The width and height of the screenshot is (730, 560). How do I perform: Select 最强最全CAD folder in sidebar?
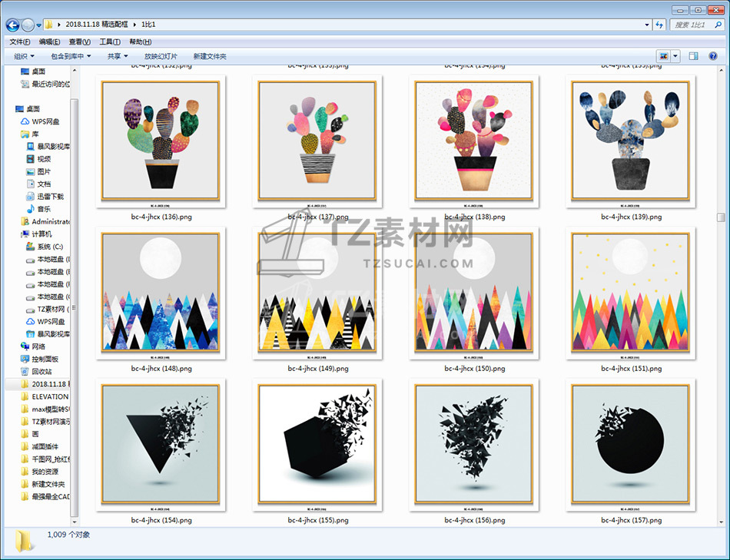45,497
